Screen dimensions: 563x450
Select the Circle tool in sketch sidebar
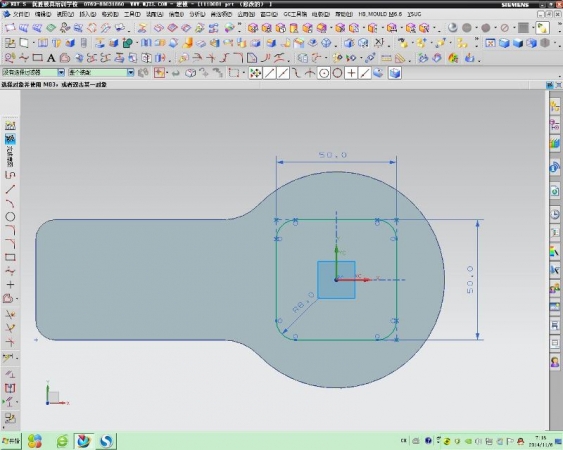click(10, 217)
